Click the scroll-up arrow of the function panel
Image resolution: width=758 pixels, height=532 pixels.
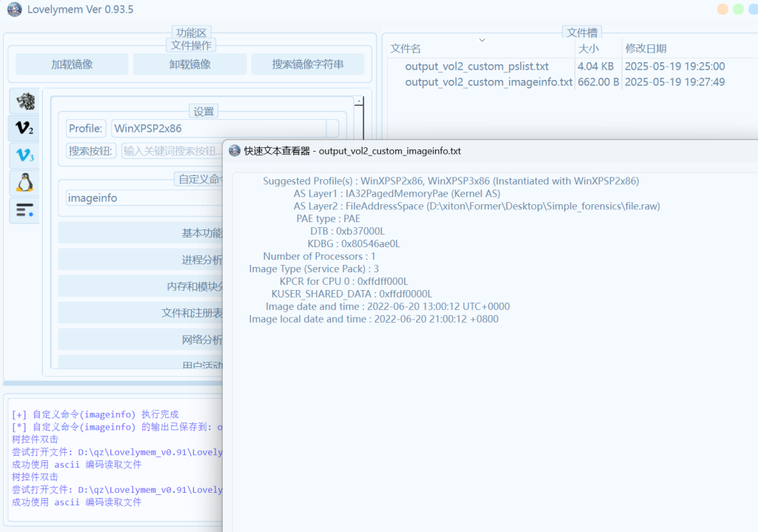point(359,101)
